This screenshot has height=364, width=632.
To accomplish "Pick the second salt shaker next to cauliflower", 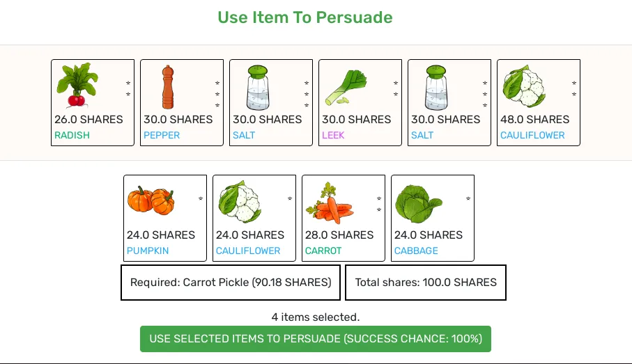I will pos(436,88).
